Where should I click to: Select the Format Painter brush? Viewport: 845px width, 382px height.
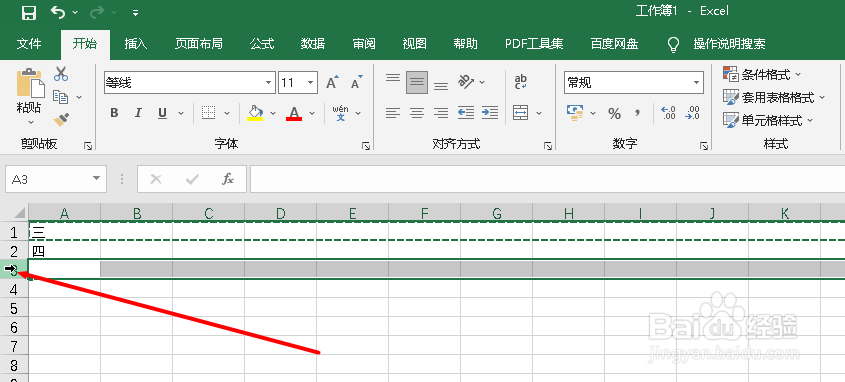click(61, 120)
